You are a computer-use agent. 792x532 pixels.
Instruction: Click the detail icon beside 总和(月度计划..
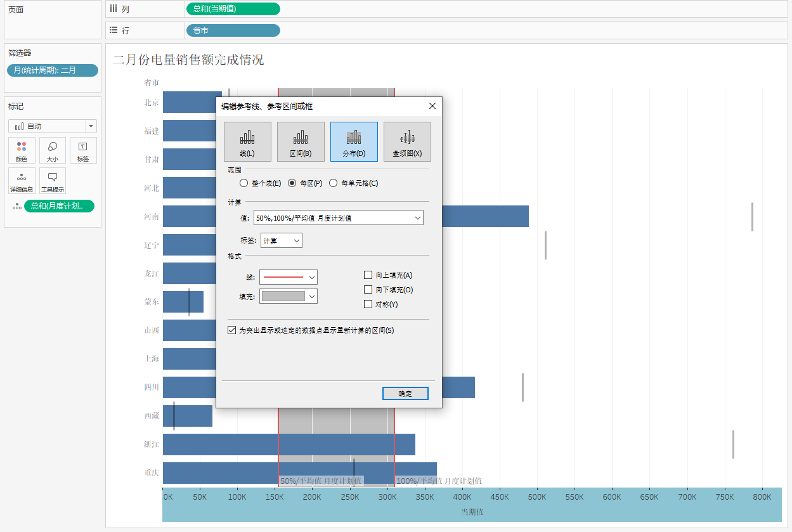(x=17, y=206)
